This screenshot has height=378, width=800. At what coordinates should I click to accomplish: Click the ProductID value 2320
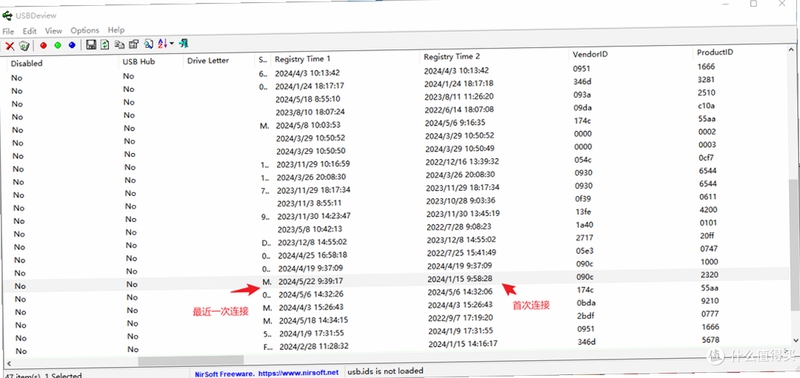[x=709, y=274]
